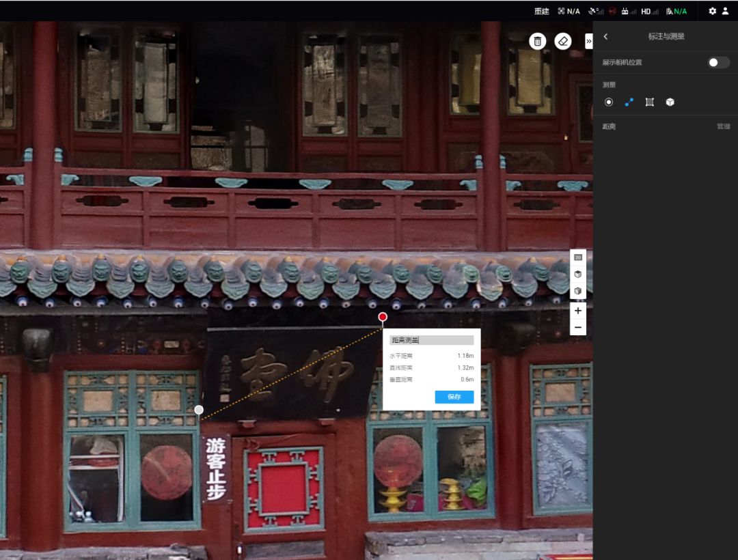738x560 pixels.
Task: Toggle the 展示相机位置 switch
Action: (x=717, y=62)
